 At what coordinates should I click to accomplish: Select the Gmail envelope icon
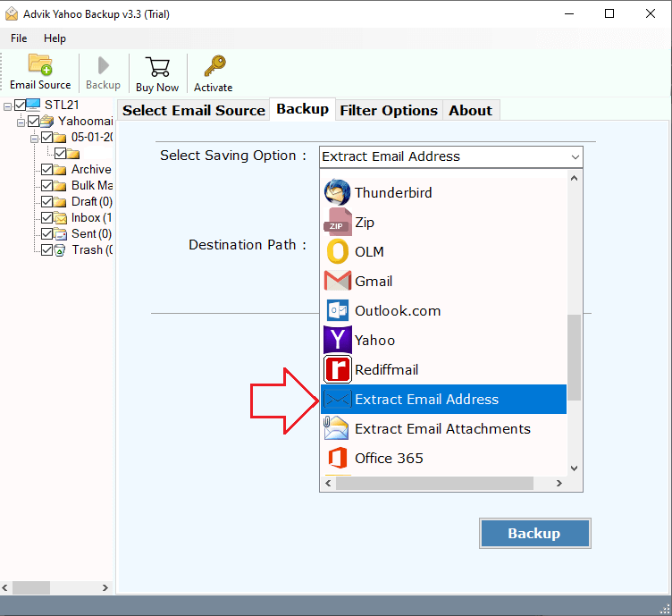(x=337, y=281)
